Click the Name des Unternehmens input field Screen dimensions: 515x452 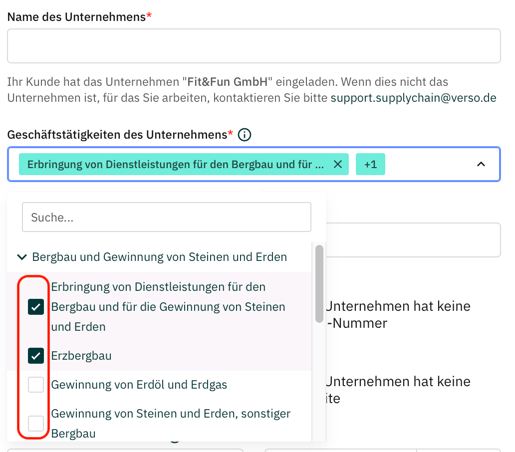pos(254,46)
